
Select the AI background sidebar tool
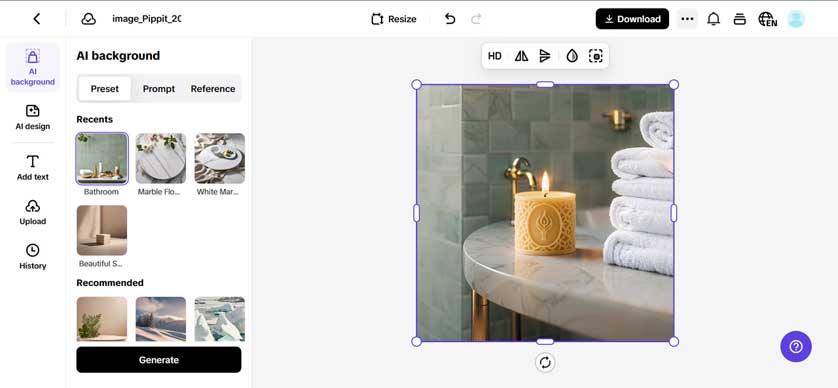33,67
